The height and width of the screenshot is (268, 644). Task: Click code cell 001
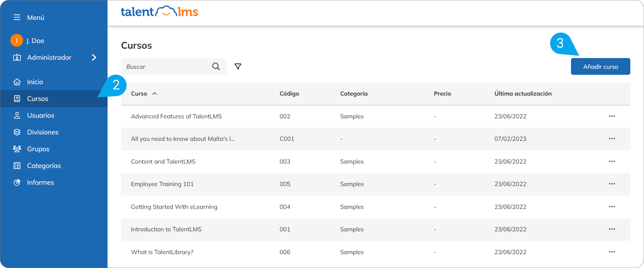click(x=285, y=229)
